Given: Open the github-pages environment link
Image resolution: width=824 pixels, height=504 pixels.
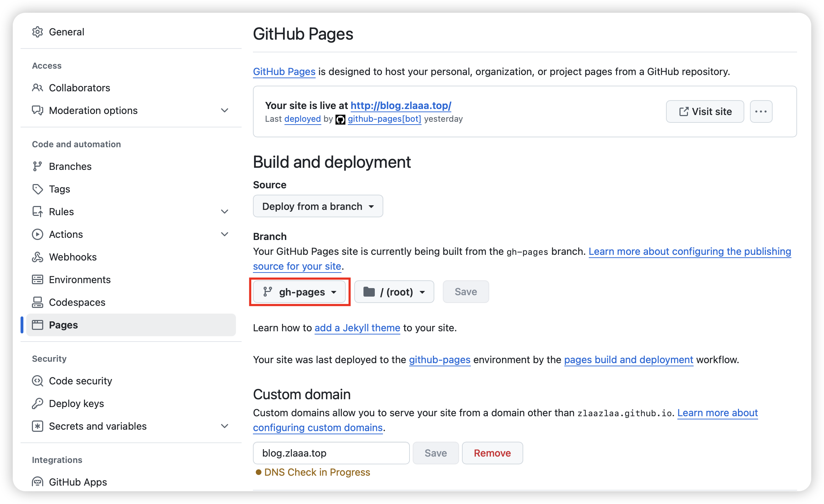Looking at the screenshot, I should coord(440,360).
